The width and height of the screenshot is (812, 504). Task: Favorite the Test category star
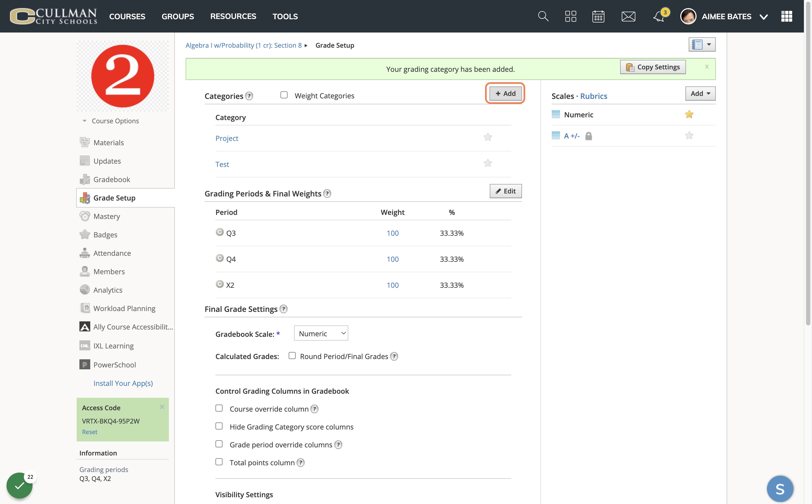(488, 163)
